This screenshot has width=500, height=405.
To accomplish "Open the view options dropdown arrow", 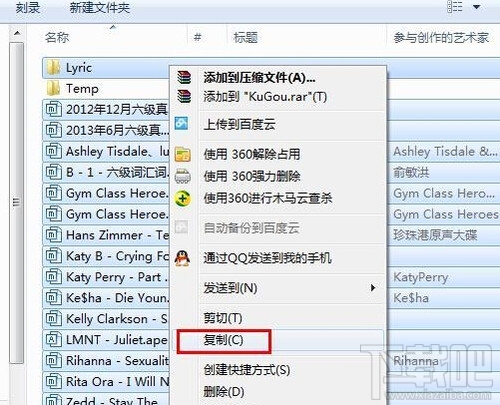I will pyautogui.click(x=477, y=7).
